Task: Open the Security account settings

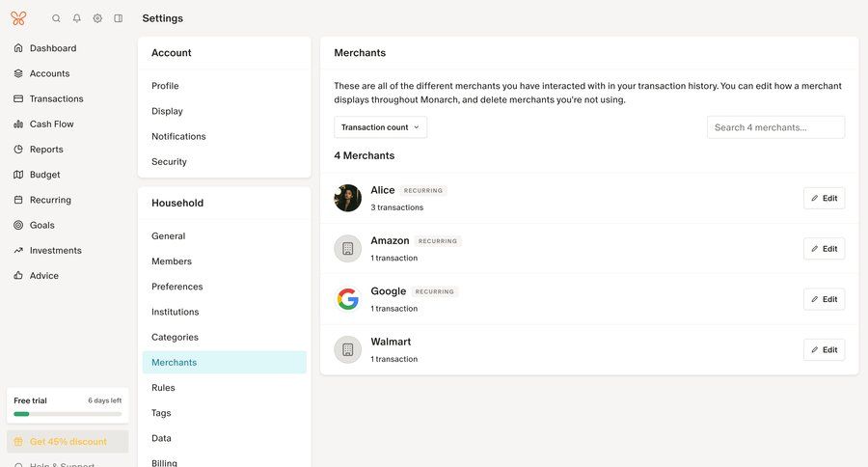Action: [169, 162]
